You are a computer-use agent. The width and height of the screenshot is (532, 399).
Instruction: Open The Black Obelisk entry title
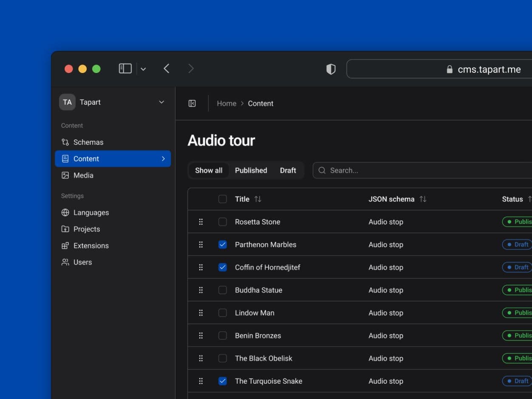[263, 359]
